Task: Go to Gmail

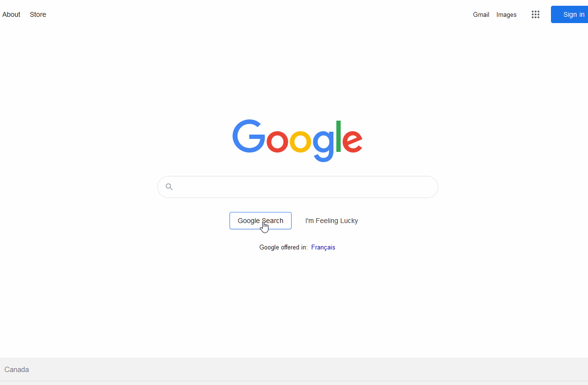Action: point(481,14)
